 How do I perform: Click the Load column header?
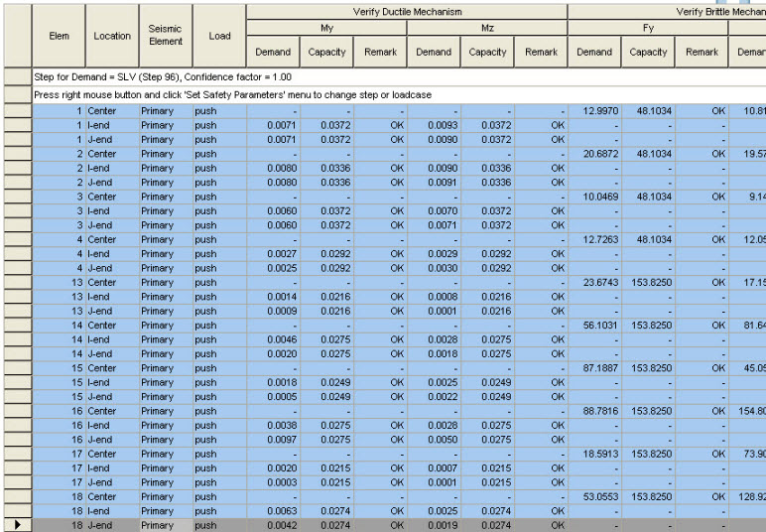tap(219, 36)
